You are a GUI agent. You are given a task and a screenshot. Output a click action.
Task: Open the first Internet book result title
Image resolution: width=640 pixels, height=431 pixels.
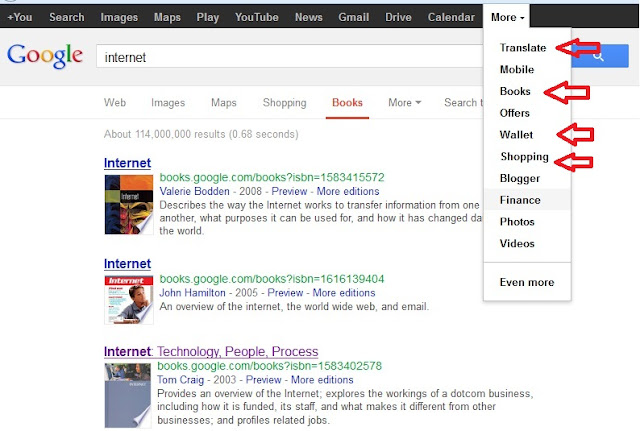pyautogui.click(x=127, y=163)
